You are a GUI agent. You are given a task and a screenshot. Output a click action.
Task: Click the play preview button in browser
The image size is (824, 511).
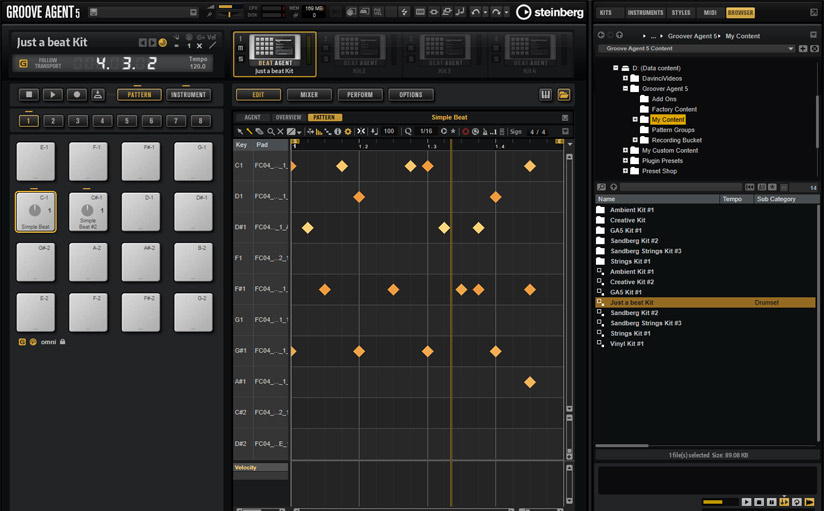[x=746, y=502]
